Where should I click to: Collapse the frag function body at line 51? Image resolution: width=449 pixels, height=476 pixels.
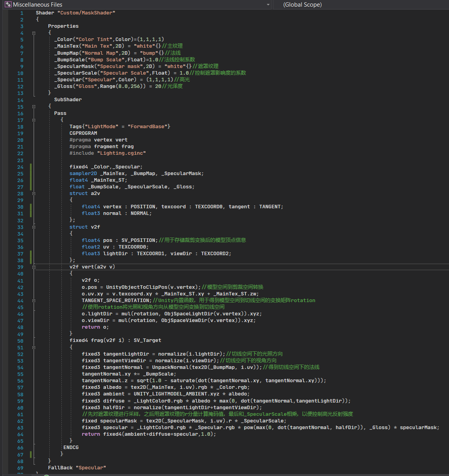pos(34,347)
